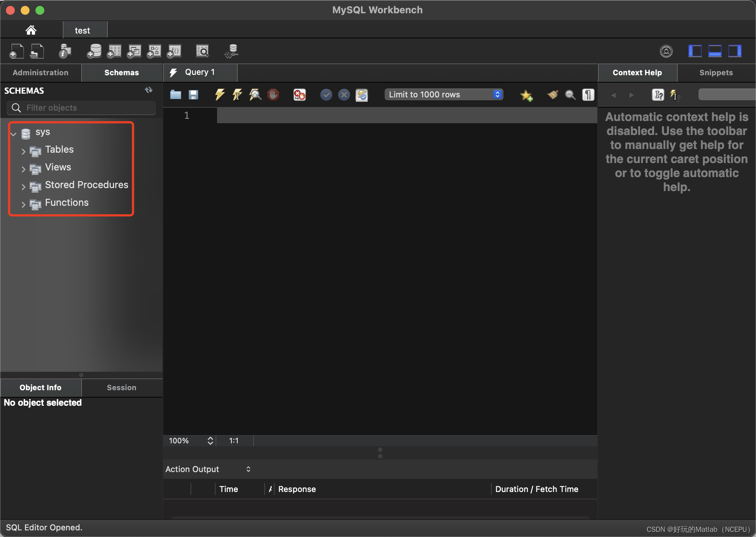The height and width of the screenshot is (537, 756).
Task: Open the Snippets tab
Action: click(716, 73)
